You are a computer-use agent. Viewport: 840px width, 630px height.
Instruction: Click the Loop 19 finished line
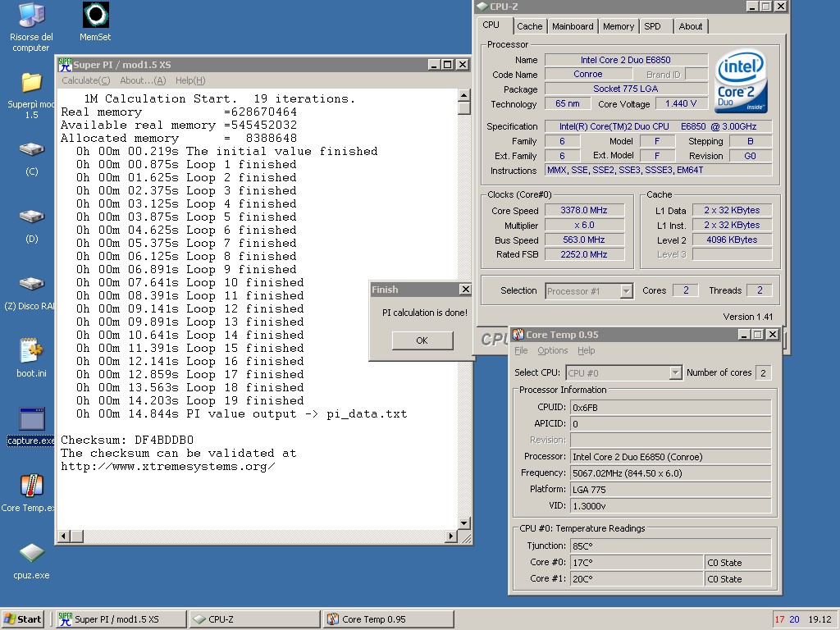pyautogui.click(x=189, y=400)
